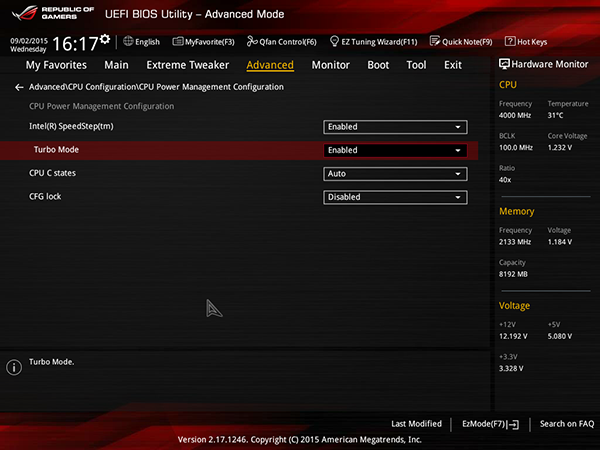Open the Intel SpeedStep Enabled dropdown
This screenshot has width=600, height=450.
pos(395,127)
